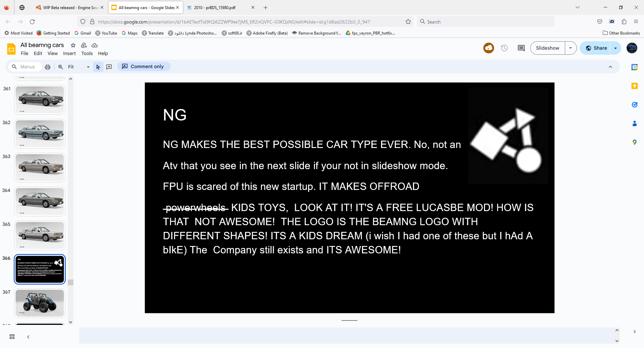Choose the select cursor tool

pyautogui.click(x=98, y=67)
